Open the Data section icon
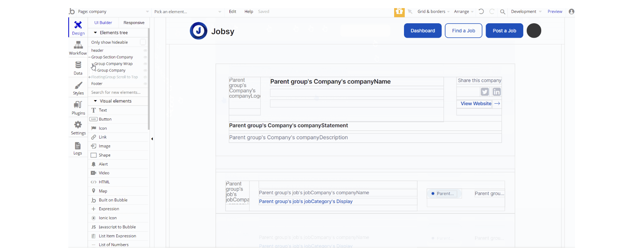 (x=78, y=65)
